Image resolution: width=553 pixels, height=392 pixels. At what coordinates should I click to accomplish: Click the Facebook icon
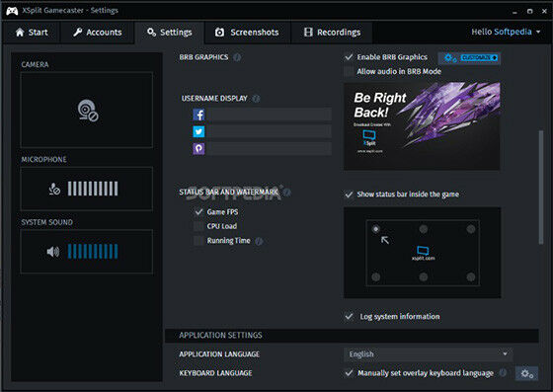tap(198, 115)
